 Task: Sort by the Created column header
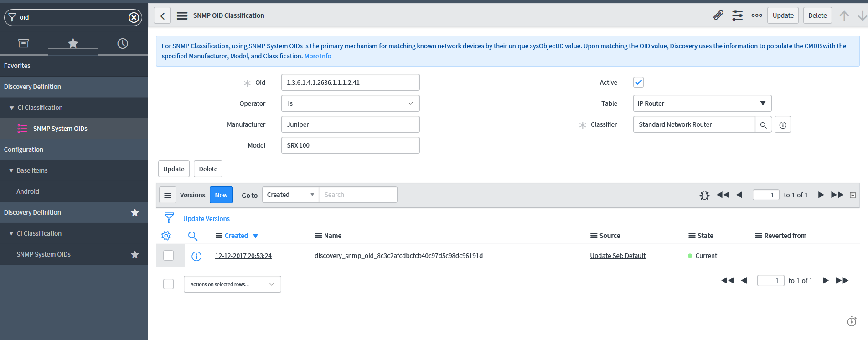click(x=236, y=236)
